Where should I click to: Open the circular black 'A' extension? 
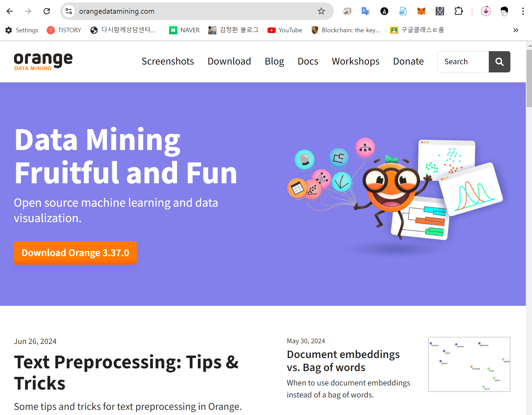tap(384, 11)
